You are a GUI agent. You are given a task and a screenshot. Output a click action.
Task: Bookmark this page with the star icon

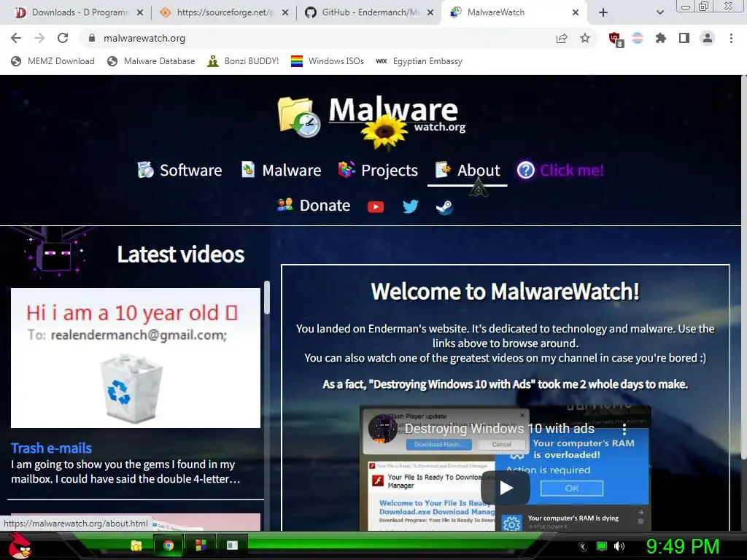(585, 38)
